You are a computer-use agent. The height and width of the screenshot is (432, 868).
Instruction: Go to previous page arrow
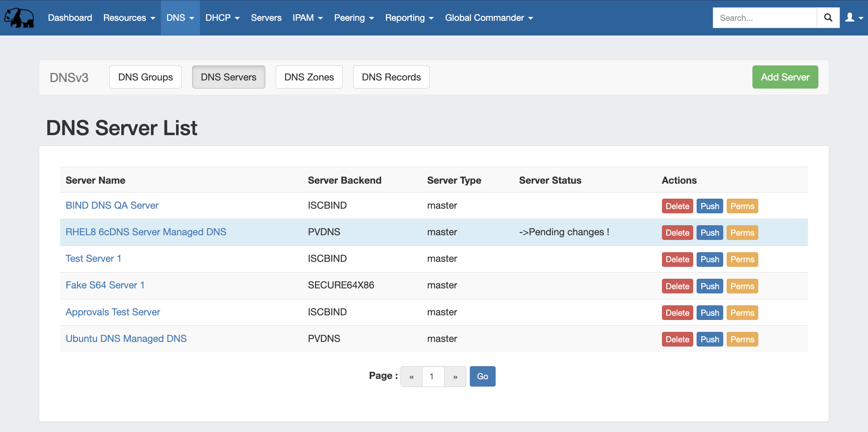(411, 377)
